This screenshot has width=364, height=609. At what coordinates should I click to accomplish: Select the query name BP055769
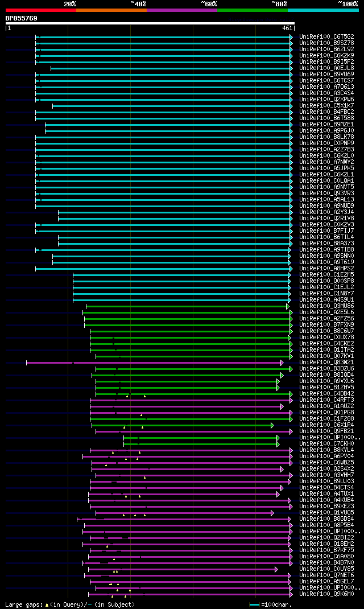22,18
